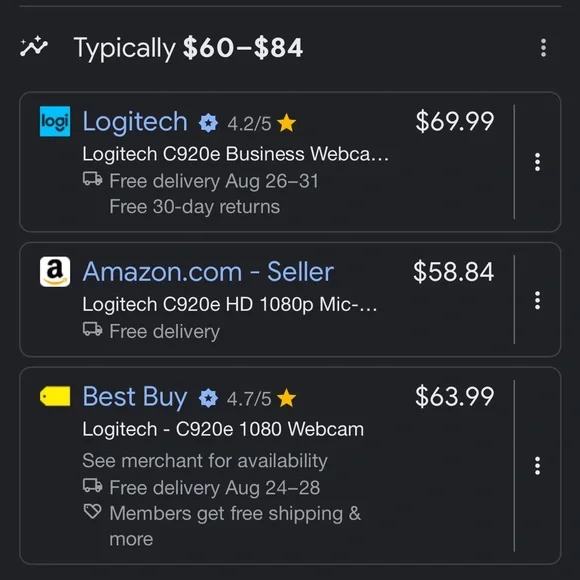Select Logitech C920e Business Webcam title
580x580 pixels.
coord(236,154)
